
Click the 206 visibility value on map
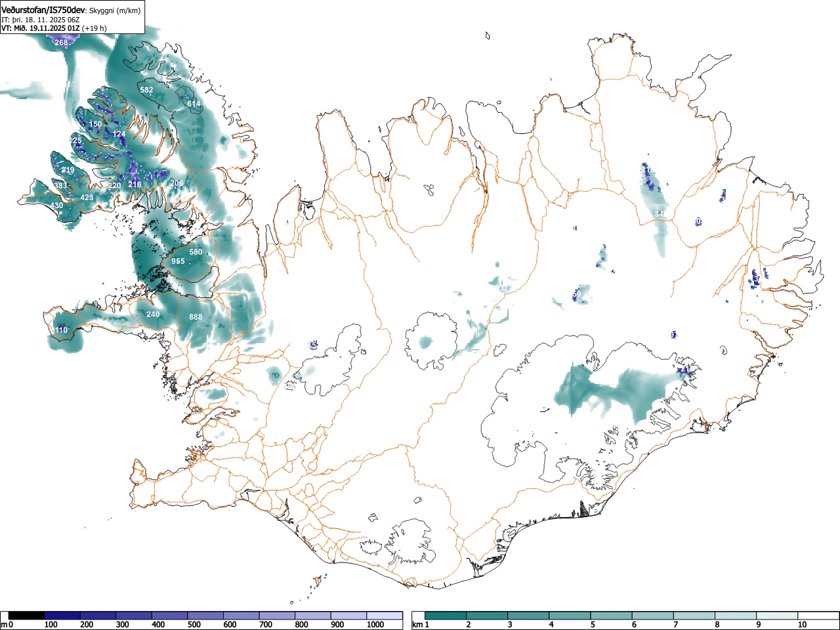[177, 183]
